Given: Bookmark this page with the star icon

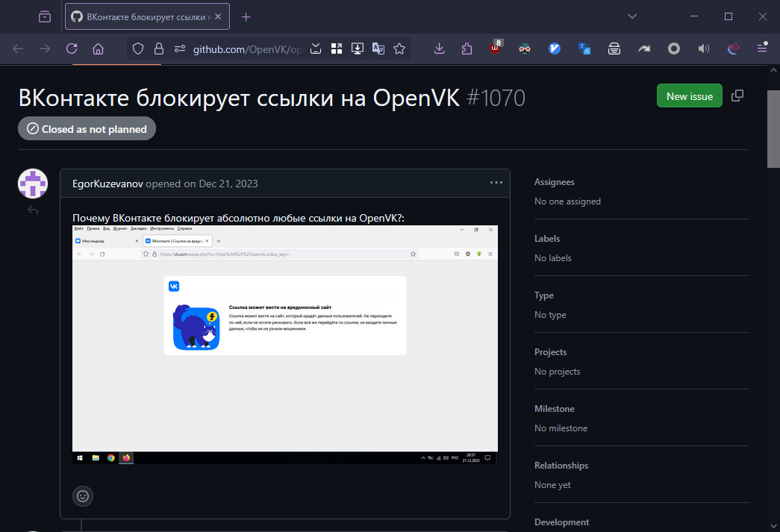Looking at the screenshot, I should [x=399, y=48].
